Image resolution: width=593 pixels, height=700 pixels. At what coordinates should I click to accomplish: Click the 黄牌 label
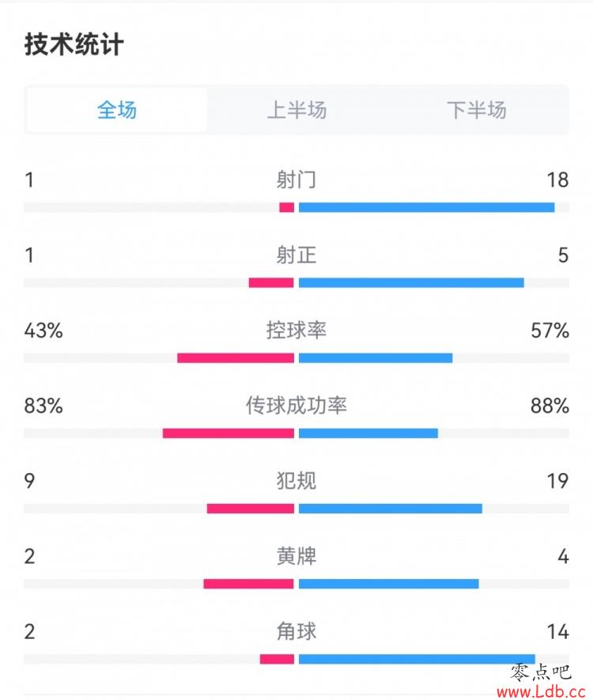click(x=296, y=556)
